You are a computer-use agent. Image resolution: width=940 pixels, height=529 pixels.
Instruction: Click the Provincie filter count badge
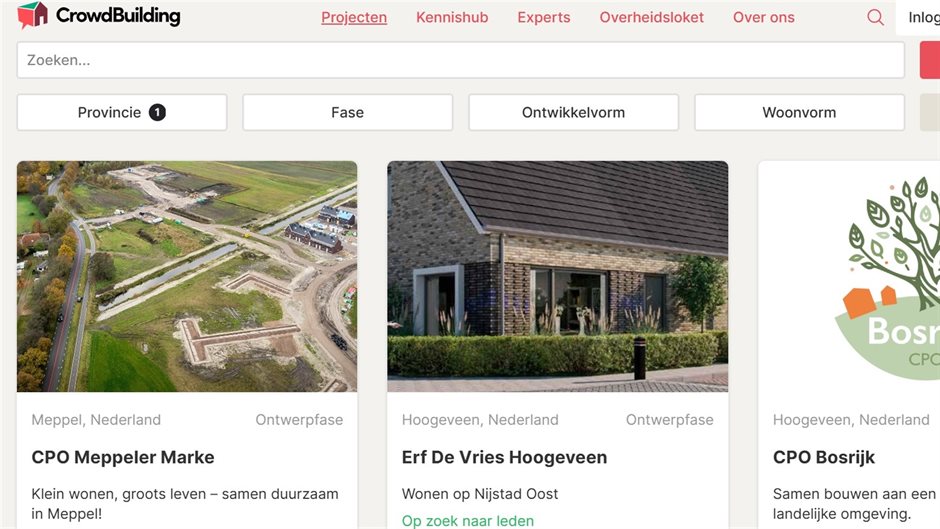[157, 112]
